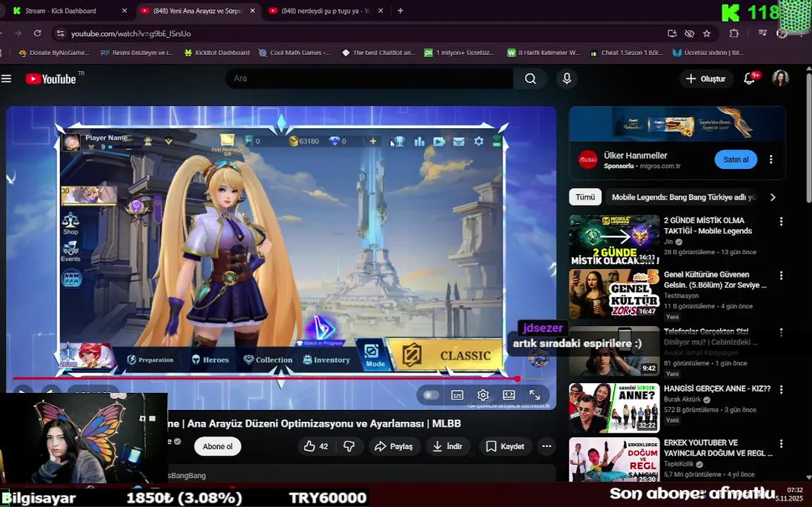This screenshot has width=812, height=507.
Task: Click the Oluştur create button
Action: (x=706, y=79)
